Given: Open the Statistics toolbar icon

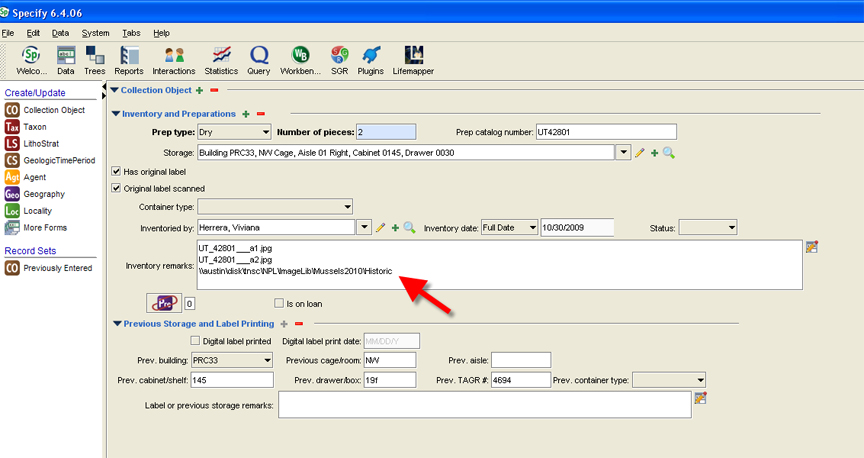Looking at the screenshot, I should [221, 60].
